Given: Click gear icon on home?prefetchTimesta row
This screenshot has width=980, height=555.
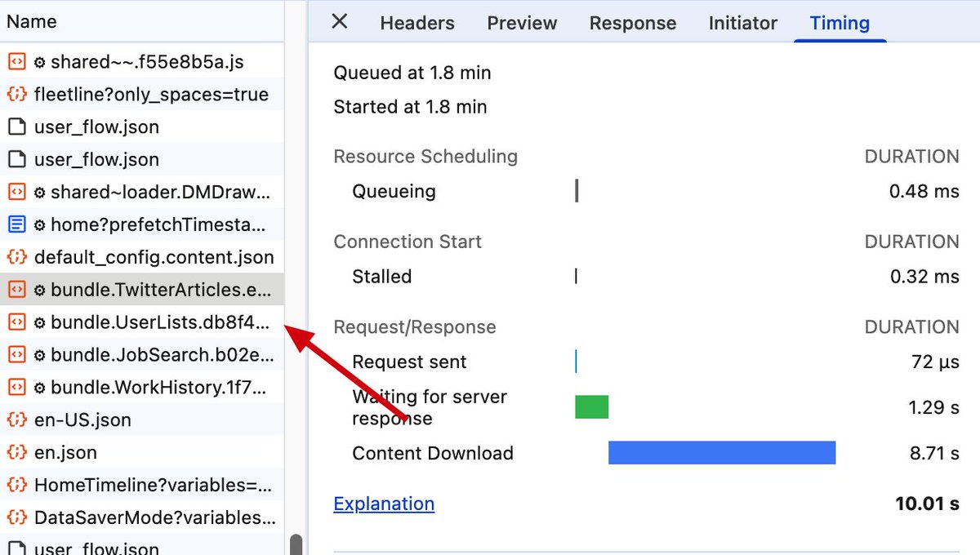Looking at the screenshot, I should coord(39,225).
